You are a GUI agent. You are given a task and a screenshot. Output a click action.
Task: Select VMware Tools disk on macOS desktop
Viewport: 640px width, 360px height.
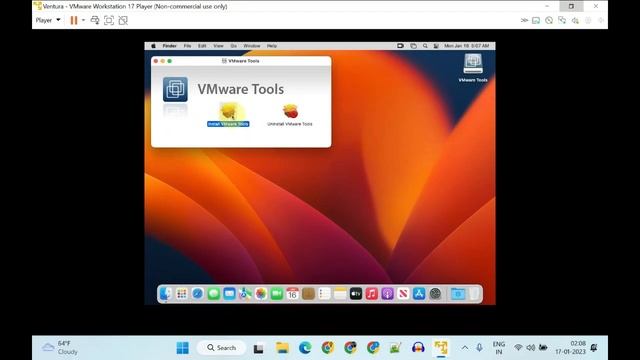(x=473, y=68)
